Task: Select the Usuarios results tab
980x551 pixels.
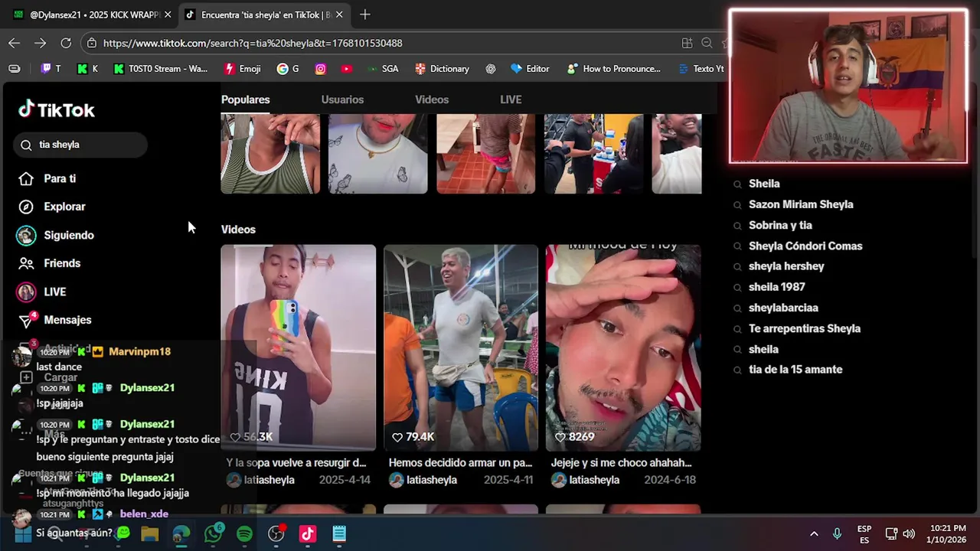Action: click(342, 99)
